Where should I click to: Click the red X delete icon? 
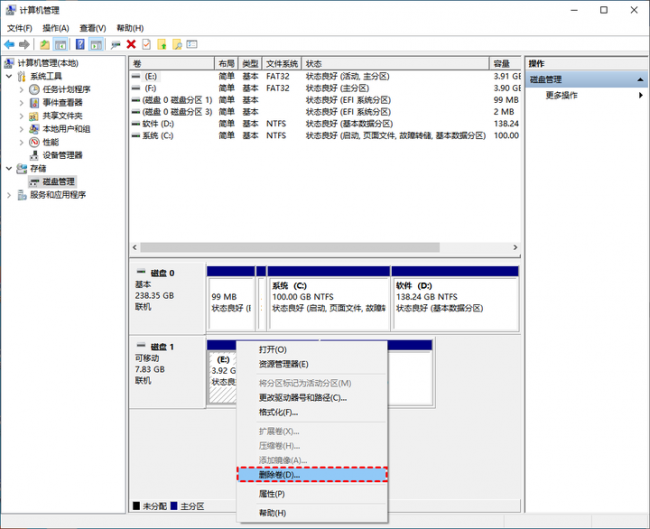click(131, 44)
